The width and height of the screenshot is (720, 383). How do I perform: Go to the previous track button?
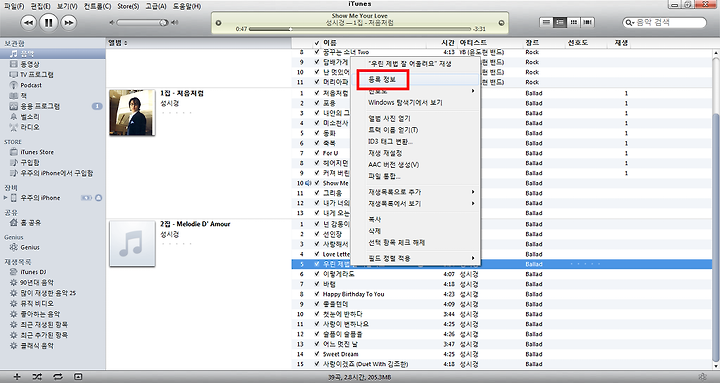click(28, 23)
